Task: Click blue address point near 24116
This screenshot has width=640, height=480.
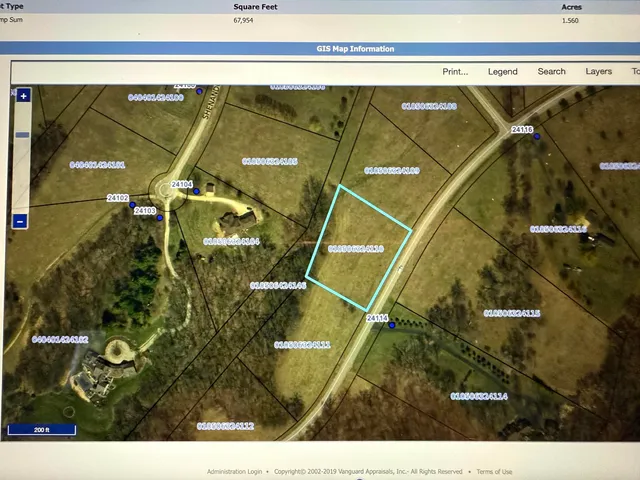Action: coord(537,136)
